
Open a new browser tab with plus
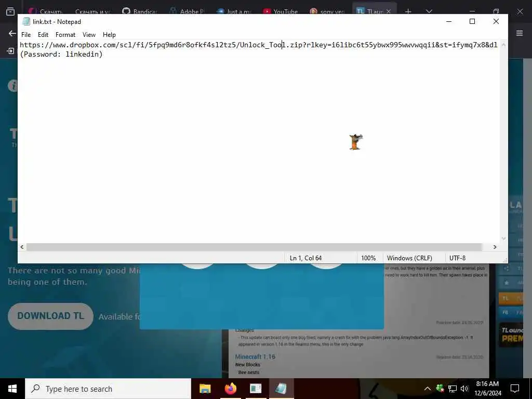(x=408, y=11)
